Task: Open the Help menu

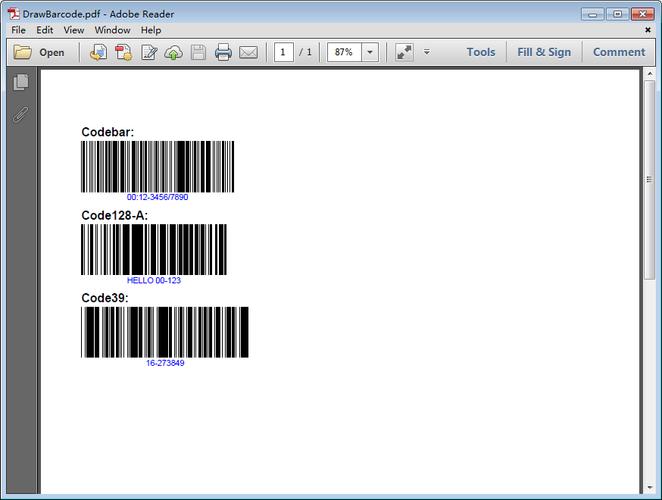Action: tap(151, 30)
